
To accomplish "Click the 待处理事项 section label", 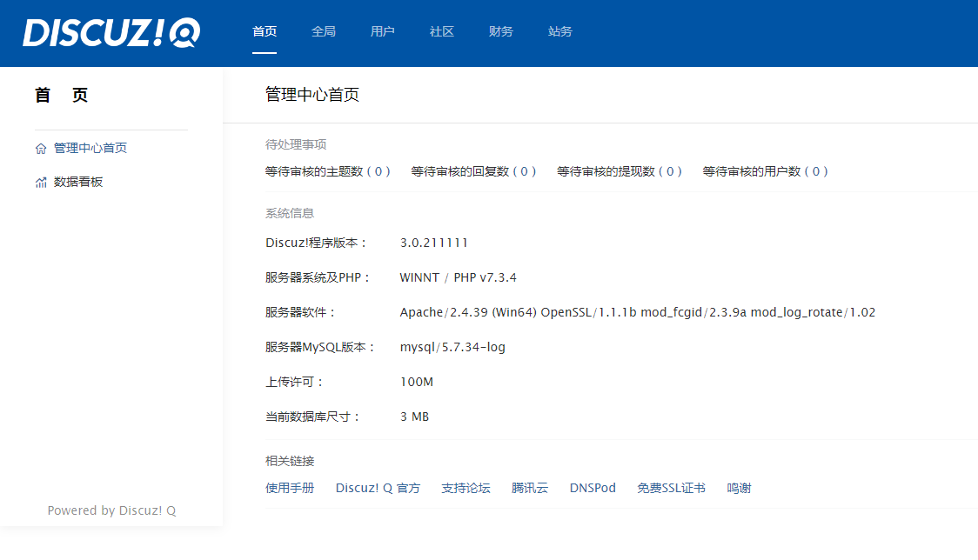I will (296, 144).
